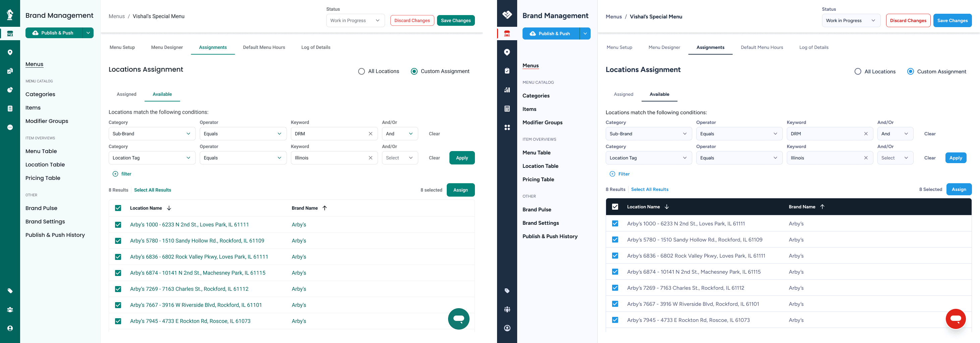Open the green chat bubble widget
The width and height of the screenshot is (980, 343).
click(x=459, y=319)
